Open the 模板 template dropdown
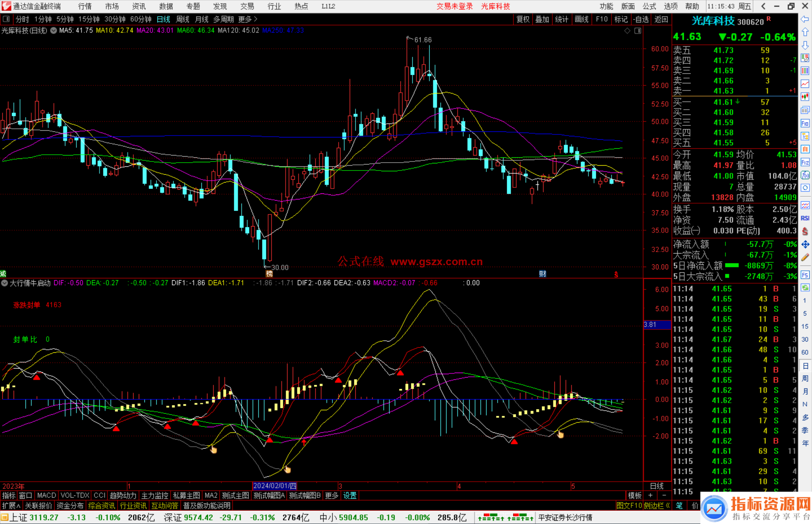This screenshot has height=524, width=812. coord(635,495)
